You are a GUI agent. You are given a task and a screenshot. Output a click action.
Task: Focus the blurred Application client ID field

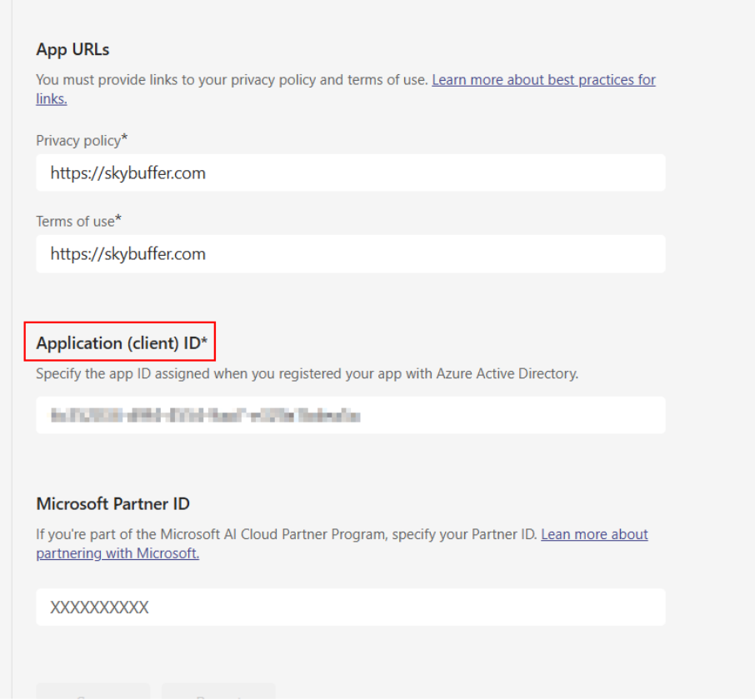point(350,415)
